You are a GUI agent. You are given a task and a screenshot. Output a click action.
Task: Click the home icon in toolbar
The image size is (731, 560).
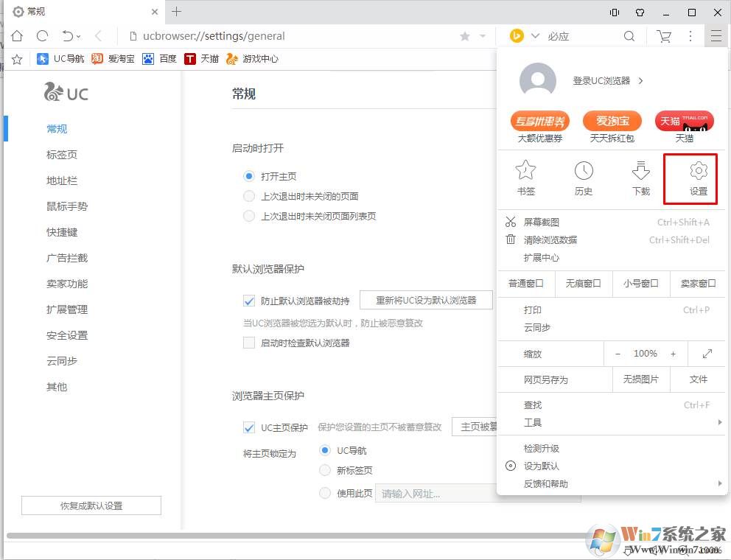[x=17, y=36]
